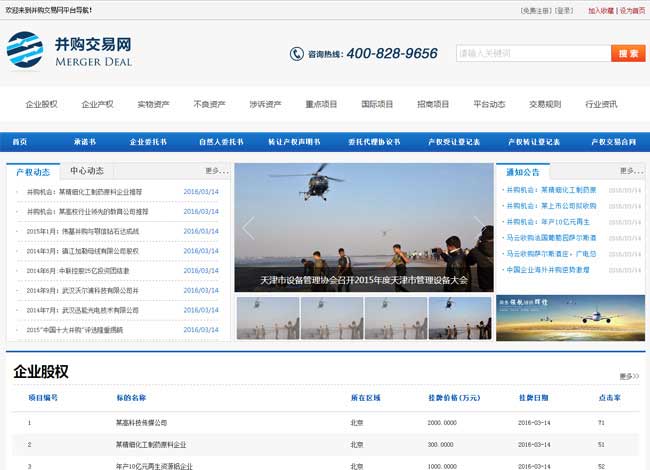
Task: Open news item 2015年1月 伟基并购
Action: tap(83, 231)
